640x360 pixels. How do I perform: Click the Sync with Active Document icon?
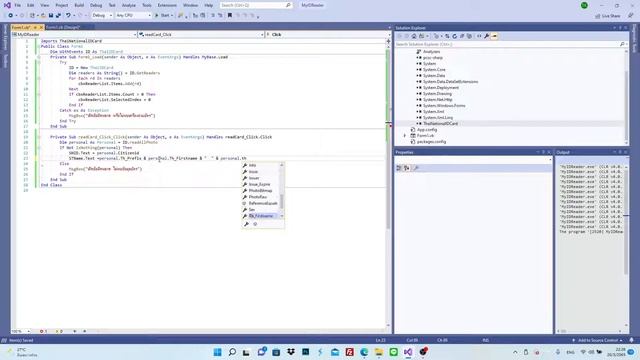(x=447, y=36)
